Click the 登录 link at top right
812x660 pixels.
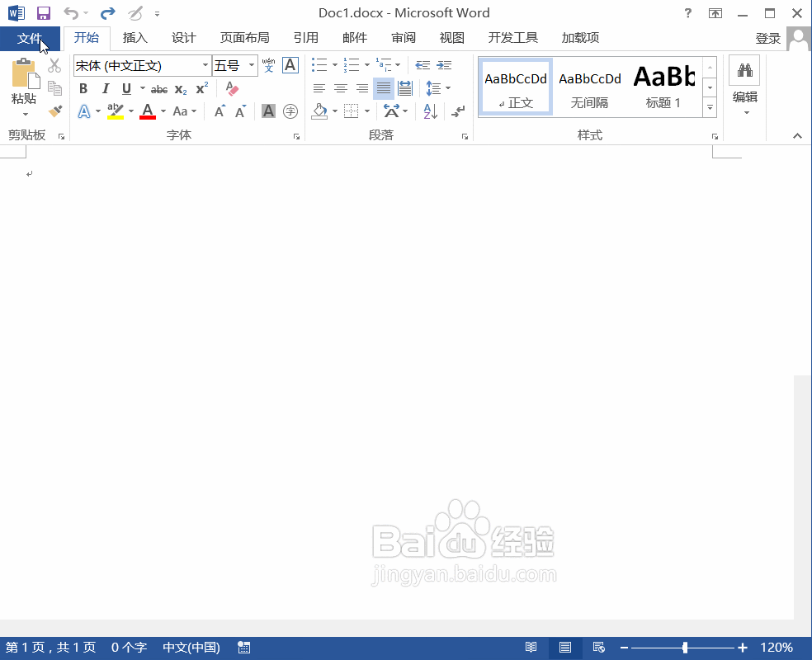pyautogui.click(x=767, y=37)
